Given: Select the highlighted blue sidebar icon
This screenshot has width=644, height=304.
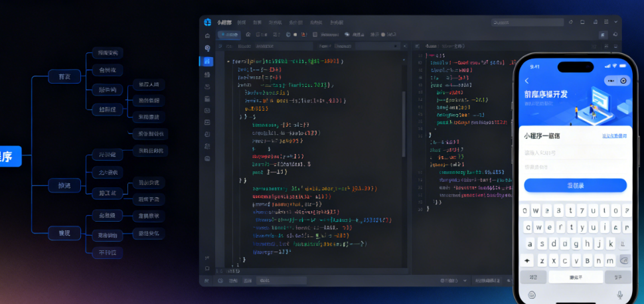Looking at the screenshot, I should pyautogui.click(x=208, y=61).
